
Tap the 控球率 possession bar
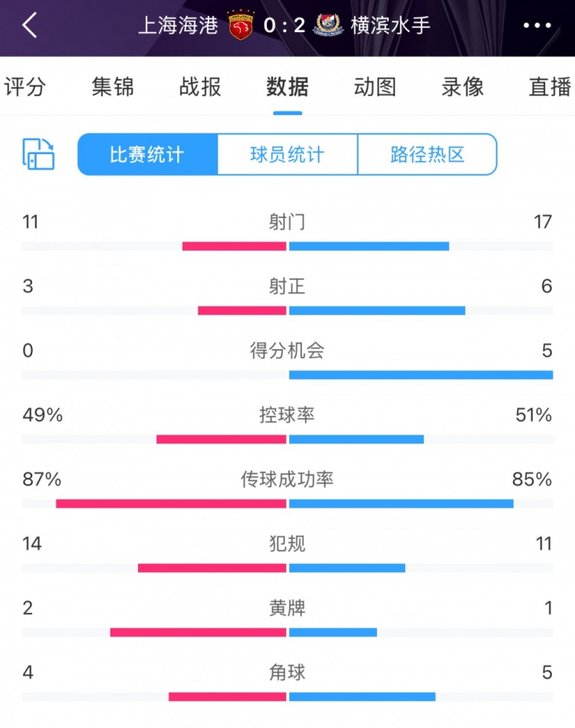click(287, 440)
